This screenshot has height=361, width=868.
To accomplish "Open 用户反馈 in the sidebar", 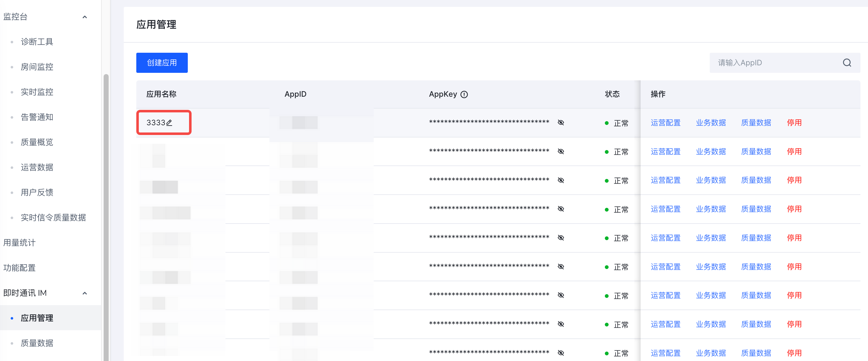I will [x=37, y=192].
